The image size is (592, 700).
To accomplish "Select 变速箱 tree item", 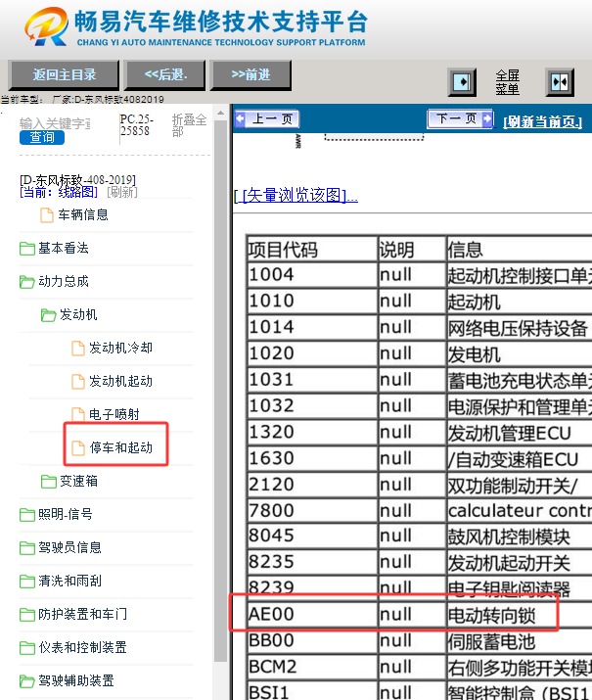I will [78, 481].
